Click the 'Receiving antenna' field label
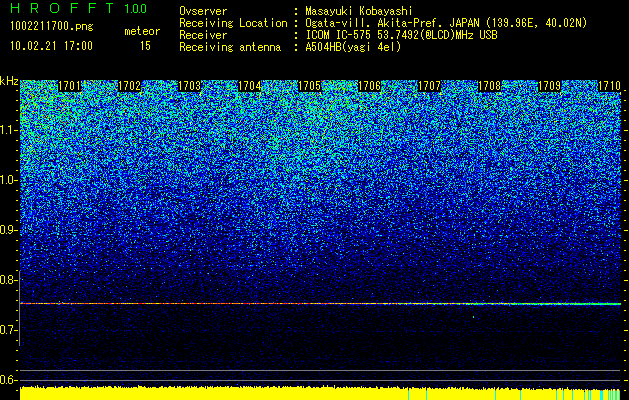Image resolution: width=629 pixels, height=400 pixels. pos(230,47)
